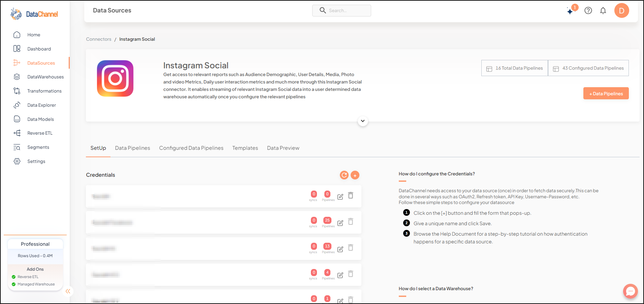Click Managed Warehouse add-on entry
Screen dimensions: 644x304
(x=33, y=284)
